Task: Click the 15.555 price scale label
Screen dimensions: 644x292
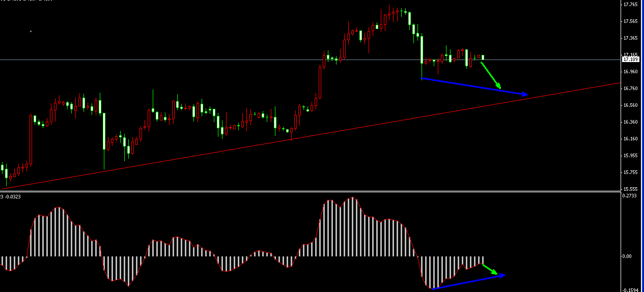Action: tap(630, 189)
